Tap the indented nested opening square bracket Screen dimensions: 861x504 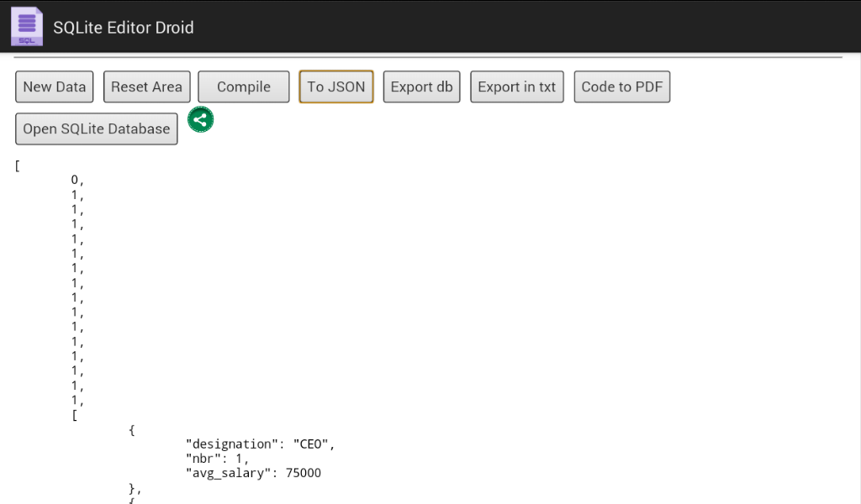(75, 415)
